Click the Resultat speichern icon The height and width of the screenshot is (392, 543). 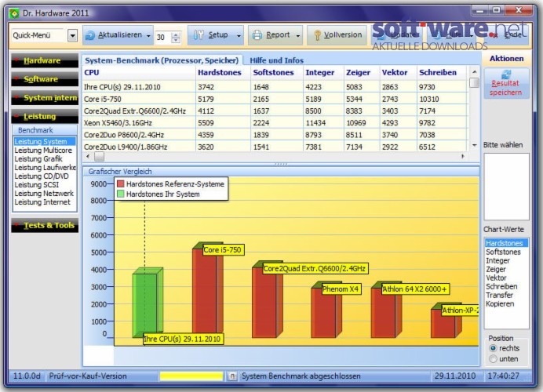click(506, 74)
